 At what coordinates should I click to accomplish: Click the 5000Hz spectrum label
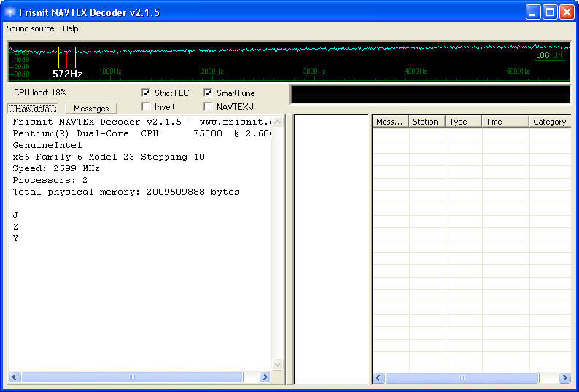tap(517, 71)
